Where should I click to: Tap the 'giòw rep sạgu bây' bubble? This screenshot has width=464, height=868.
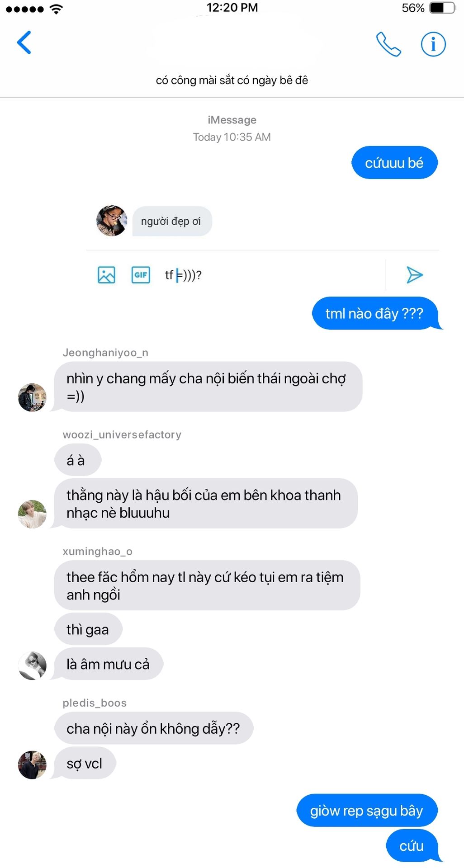(367, 811)
